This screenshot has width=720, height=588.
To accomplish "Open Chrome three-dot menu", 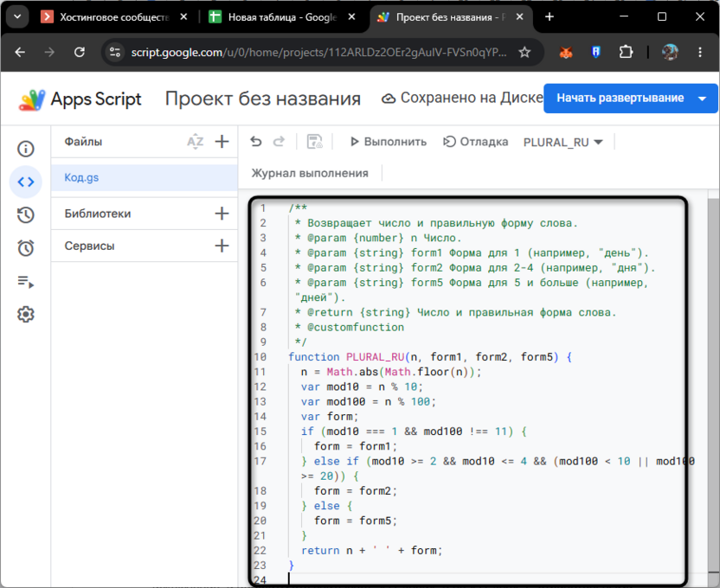I will coord(700,52).
